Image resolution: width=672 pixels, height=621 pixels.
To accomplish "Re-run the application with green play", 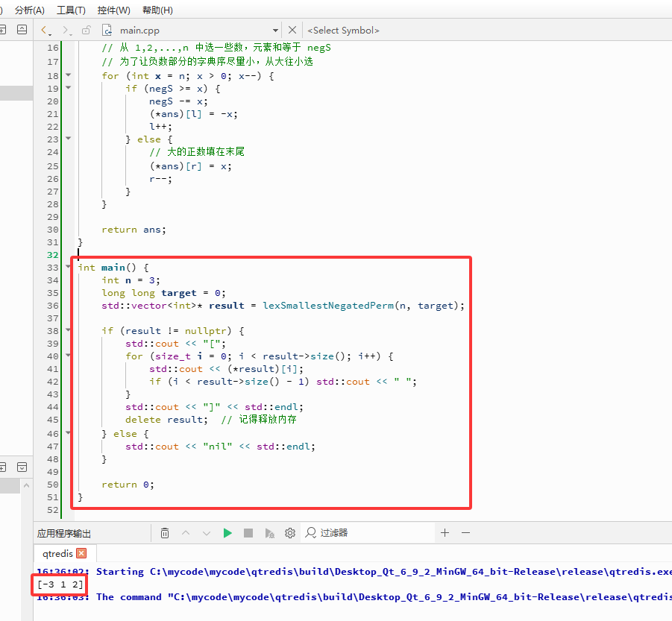I will tap(227, 533).
